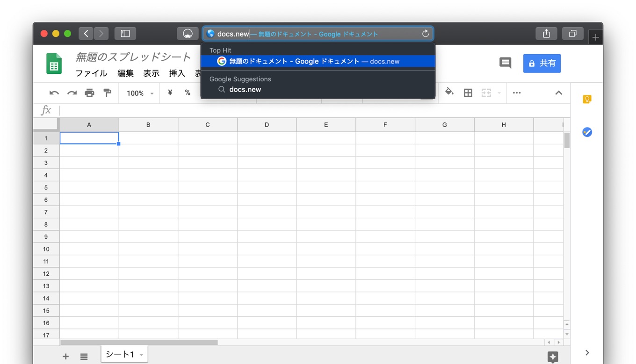Click the extension icon left of address bar
636x364 pixels.
(x=188, y=33)
